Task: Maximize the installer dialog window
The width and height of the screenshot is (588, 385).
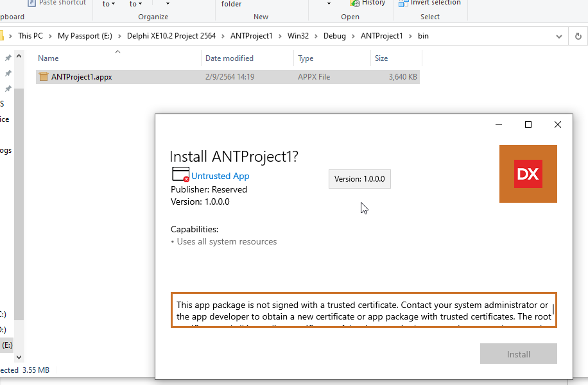Action: [528, 124]
